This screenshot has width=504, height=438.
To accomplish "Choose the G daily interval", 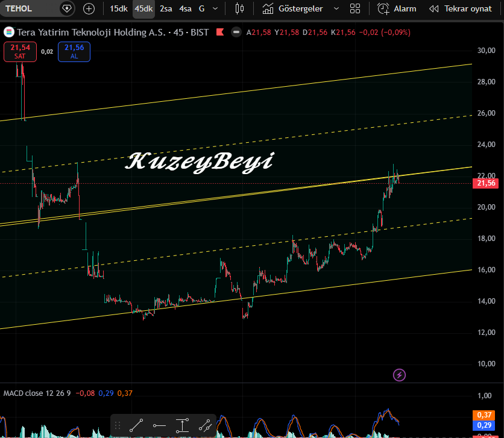I will point(201,8).
